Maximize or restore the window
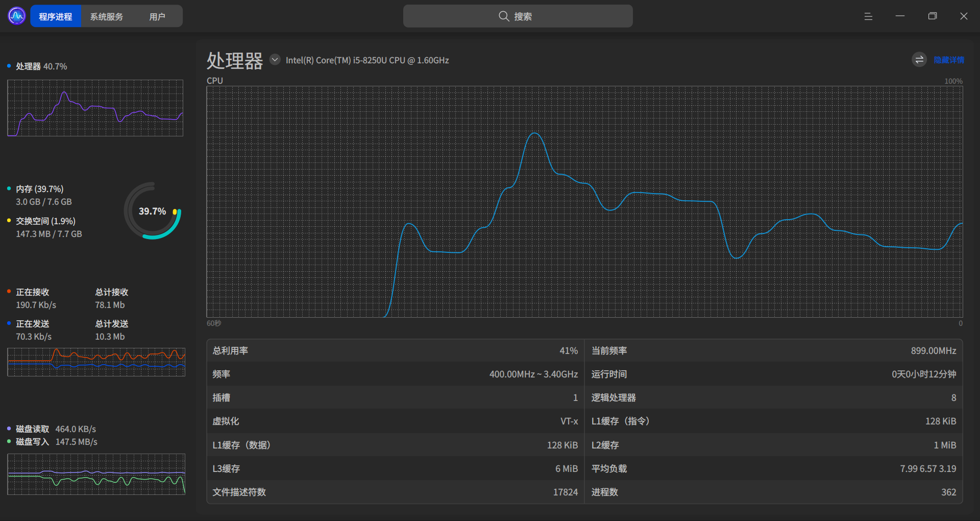980x521 pixels. click(x=932, y=16)
